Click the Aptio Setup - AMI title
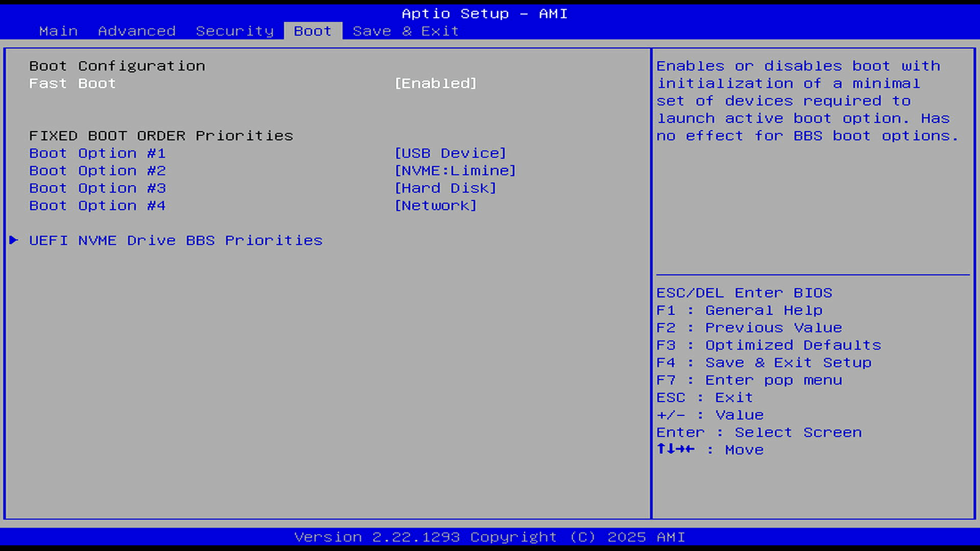The height and width of the screenshot is (551, 980). pyautogui.click(x=485, y=14)
